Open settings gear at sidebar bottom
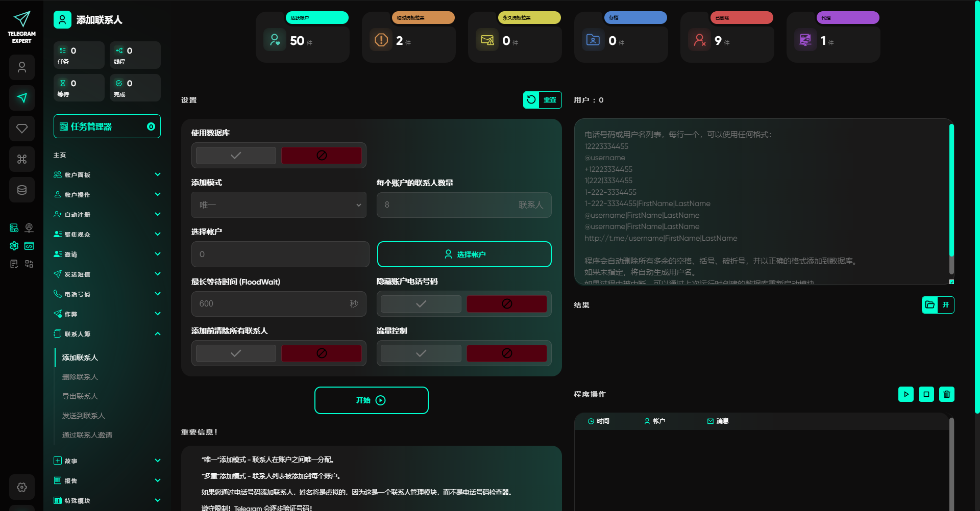Viewport: 980px width, 511px height. [x=22, y=487]
